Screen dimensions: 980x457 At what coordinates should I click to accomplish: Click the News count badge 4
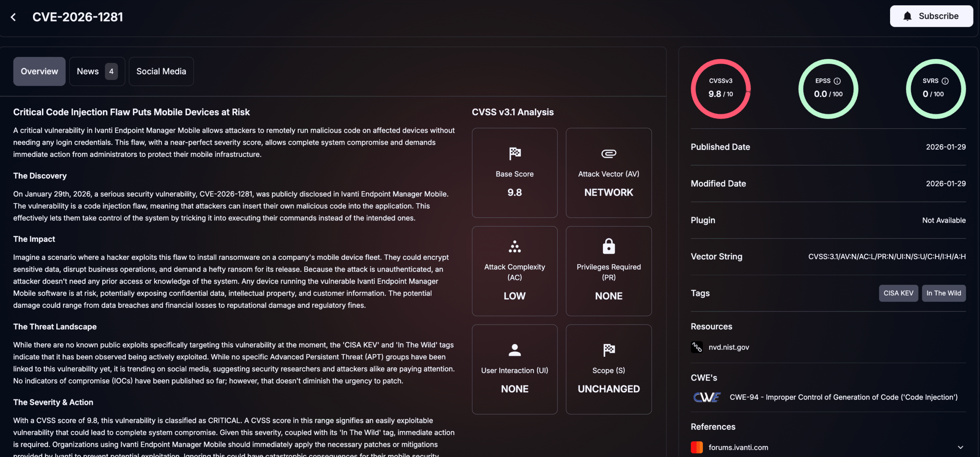coord(111,72)
